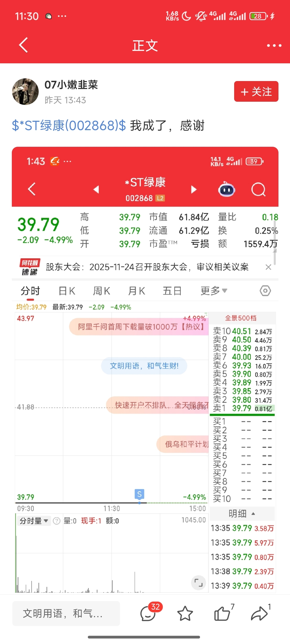Switch to the 五日 tab
Viewport: 290px width, 644px height.
(x=172, y=291)
